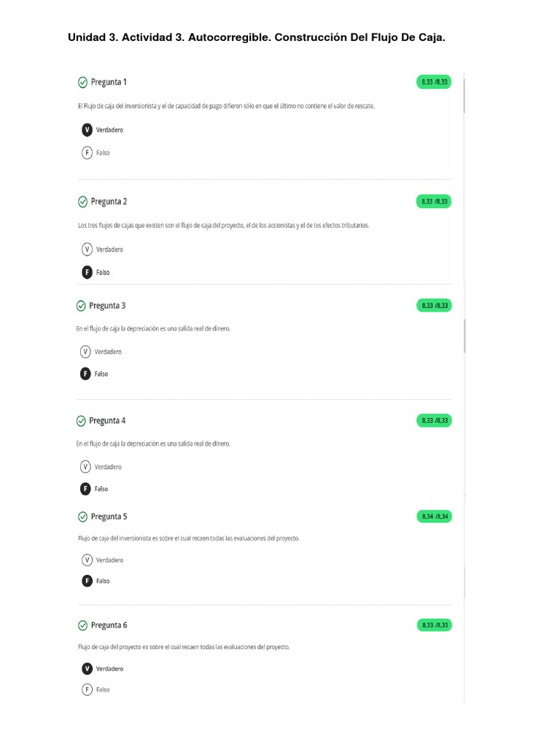The height and width of the screenshot is (747, 560).
Task: Click the green check icon beside Pregunta 2
Action: coord(82,201)
